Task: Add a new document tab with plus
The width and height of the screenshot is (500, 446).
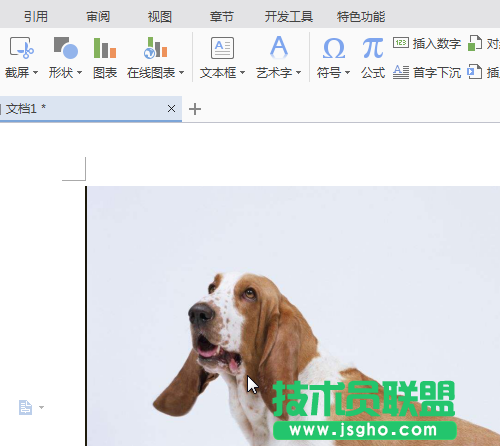Action: (195, 109)
